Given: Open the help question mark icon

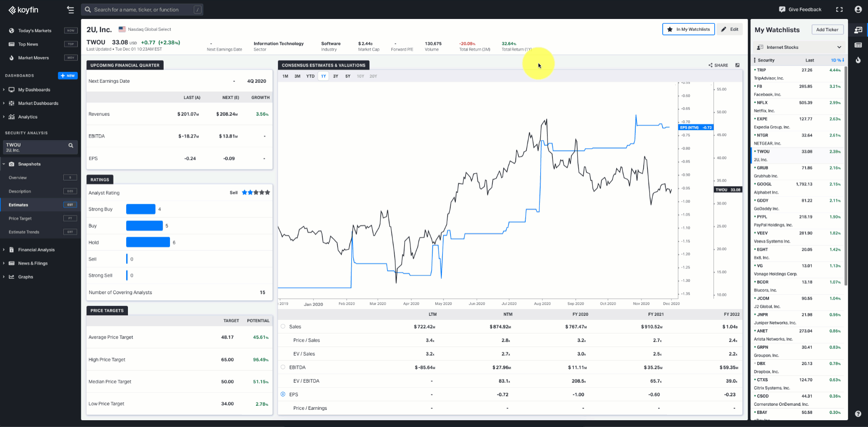Looking at the screenshot, I should click(x=858, y=414).
